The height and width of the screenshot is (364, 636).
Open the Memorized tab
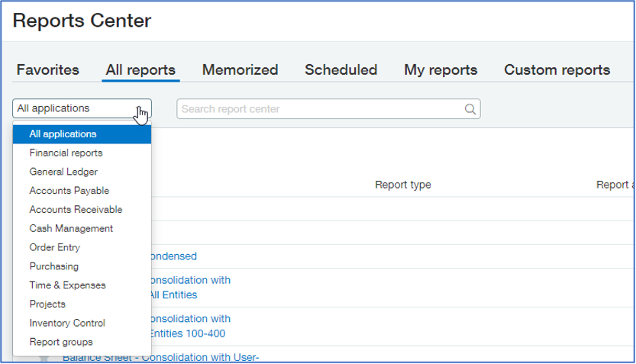(240, 70)
